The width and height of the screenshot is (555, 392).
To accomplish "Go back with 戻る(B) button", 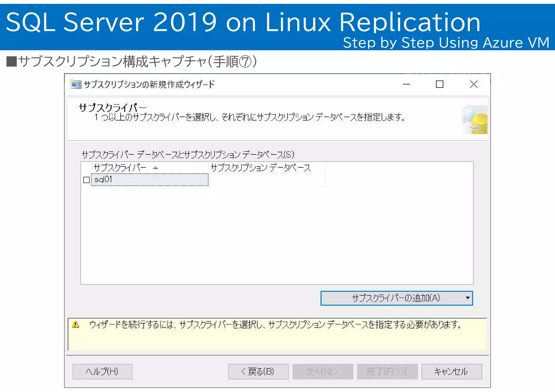I will (x=258, y=371).
